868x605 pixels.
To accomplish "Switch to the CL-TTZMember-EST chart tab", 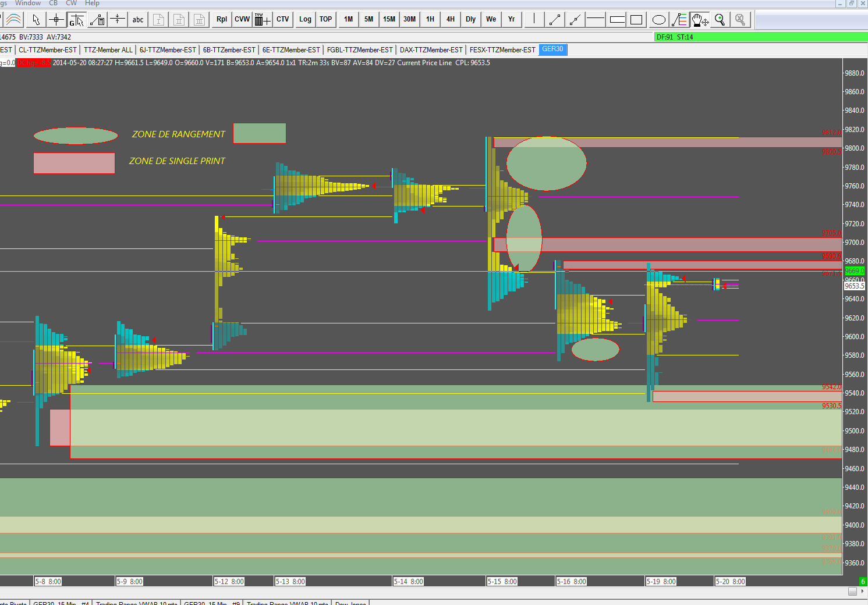I will coord(48,50).
